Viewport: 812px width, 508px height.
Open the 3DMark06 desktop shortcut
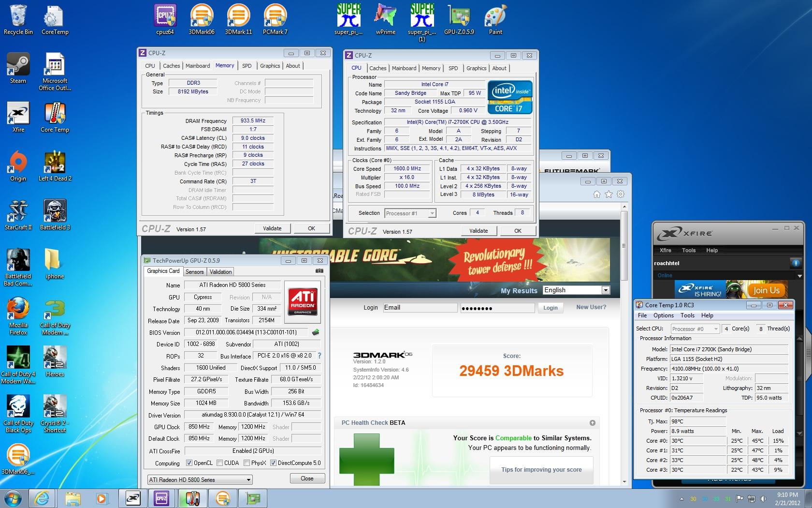(x=202, y=19)
